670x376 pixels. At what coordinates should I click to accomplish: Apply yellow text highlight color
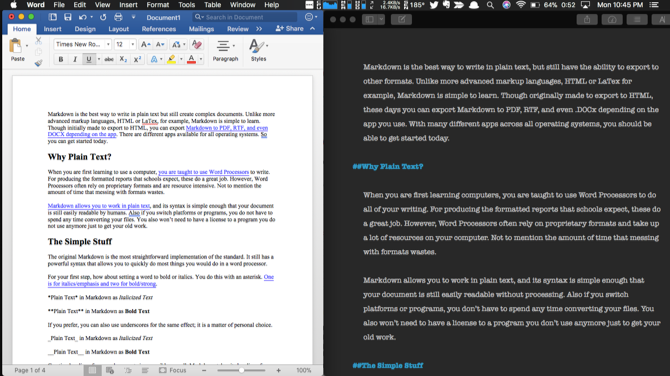(x=171, y=59)
